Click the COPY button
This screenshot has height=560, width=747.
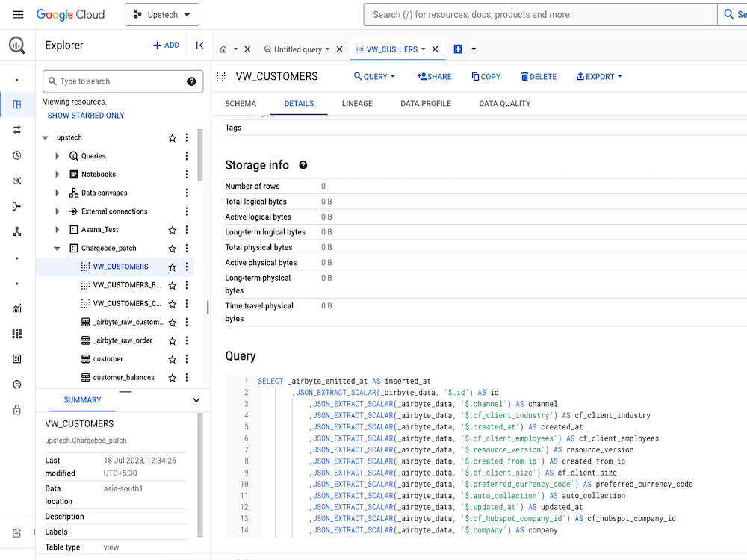[486, 77]
